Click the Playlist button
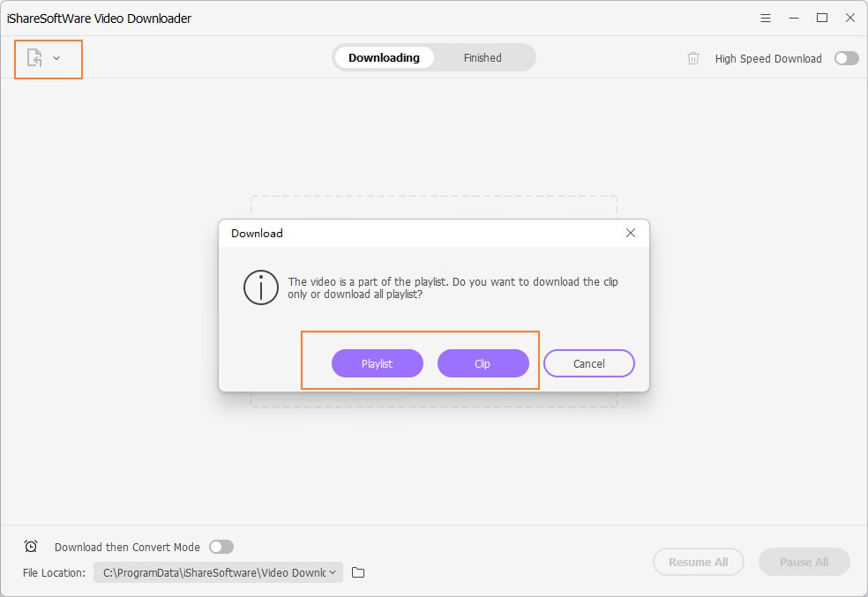The width and height of the screenshot is (868, 597). coord(377,363)
